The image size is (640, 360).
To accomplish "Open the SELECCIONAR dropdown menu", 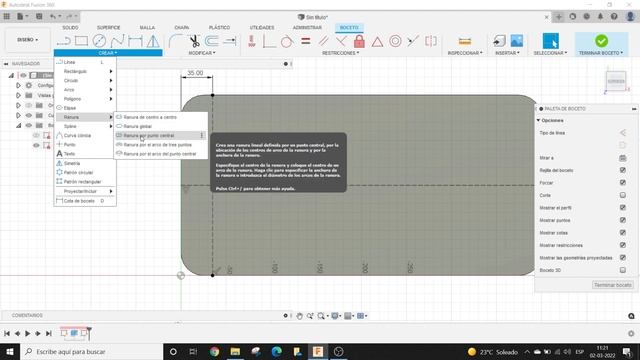I will point(550,53).
